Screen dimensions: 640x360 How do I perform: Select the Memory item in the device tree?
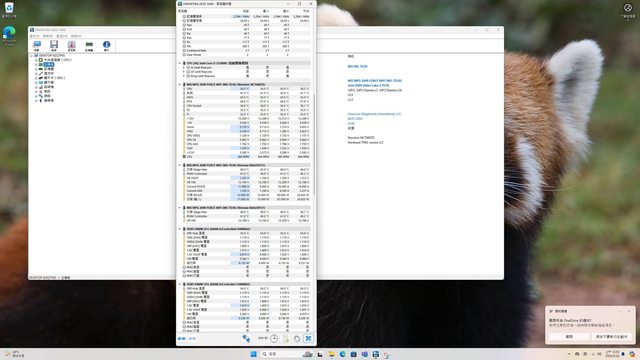click(49, 69)
